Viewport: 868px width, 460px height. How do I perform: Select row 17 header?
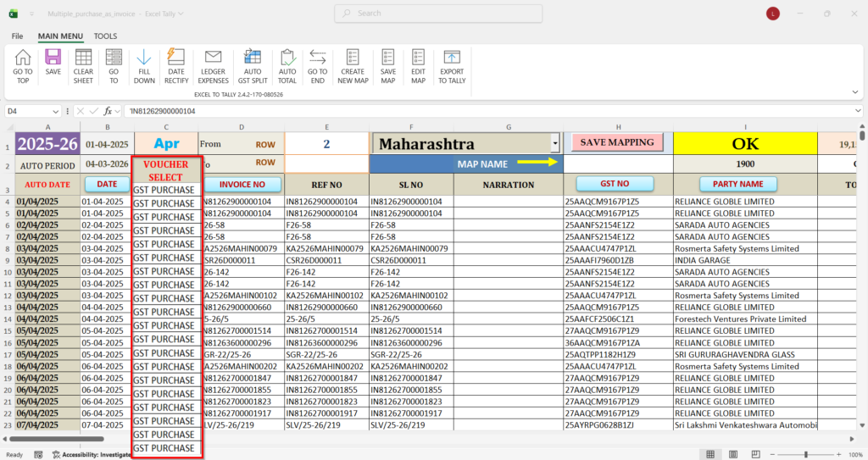(7, 354)
